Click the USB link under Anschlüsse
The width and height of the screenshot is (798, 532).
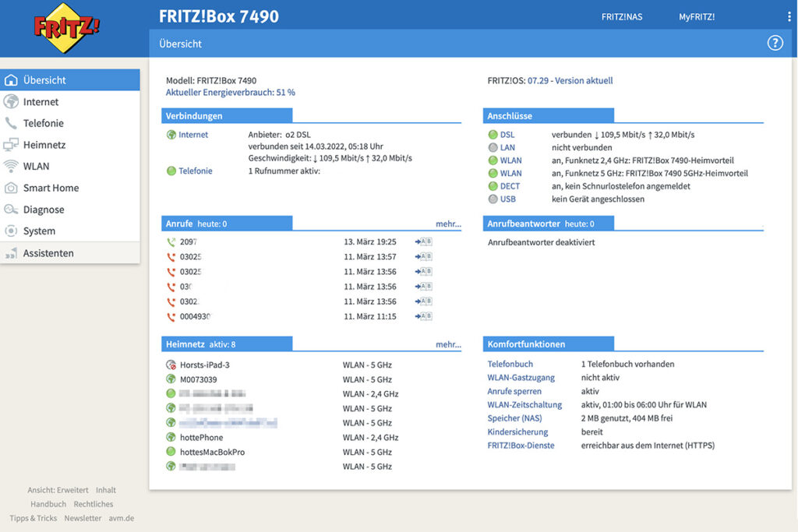point(508,199)
